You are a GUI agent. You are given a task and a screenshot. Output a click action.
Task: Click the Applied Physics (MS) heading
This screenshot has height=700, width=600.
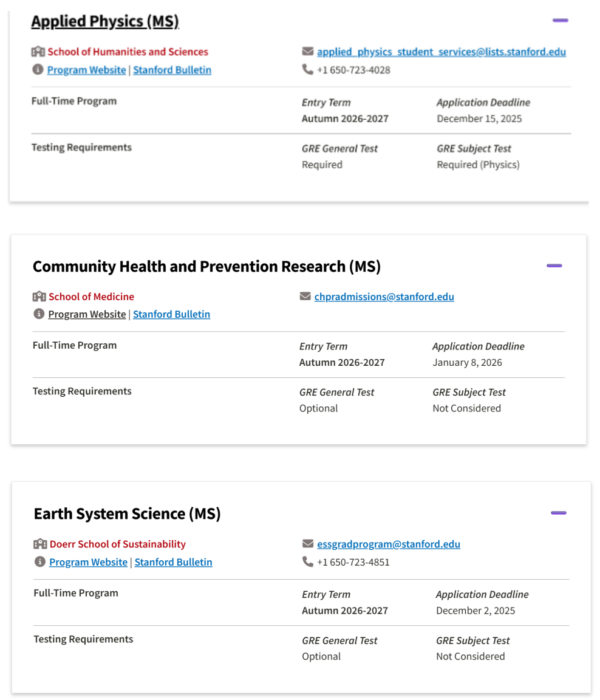[x=105, y=21]
